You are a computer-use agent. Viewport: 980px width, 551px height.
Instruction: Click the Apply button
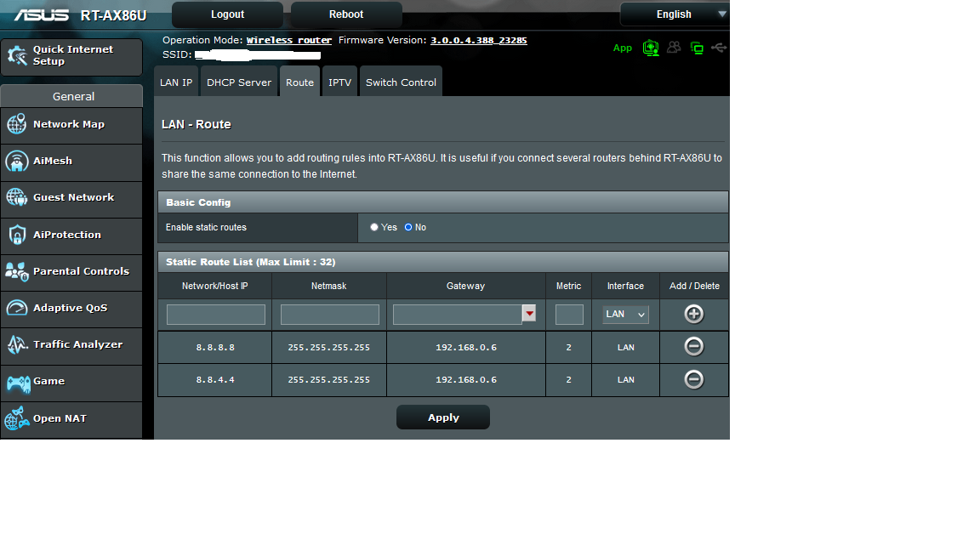(x=442, y=418)
